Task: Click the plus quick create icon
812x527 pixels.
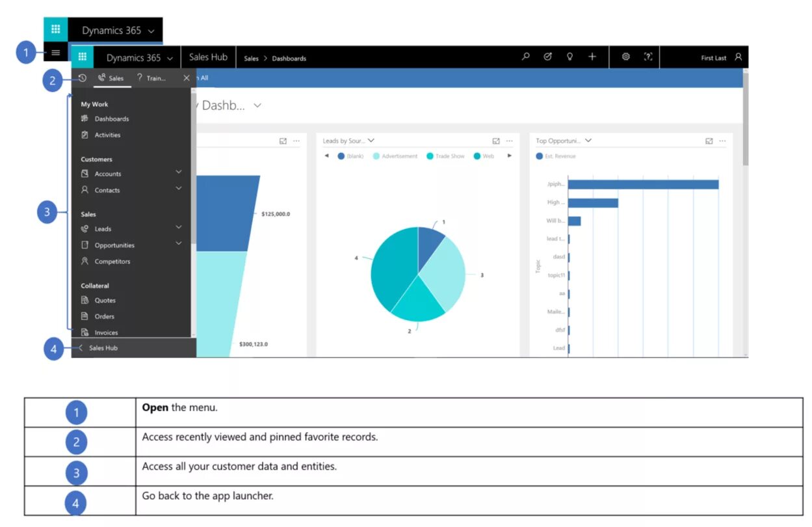Action: 592,57
